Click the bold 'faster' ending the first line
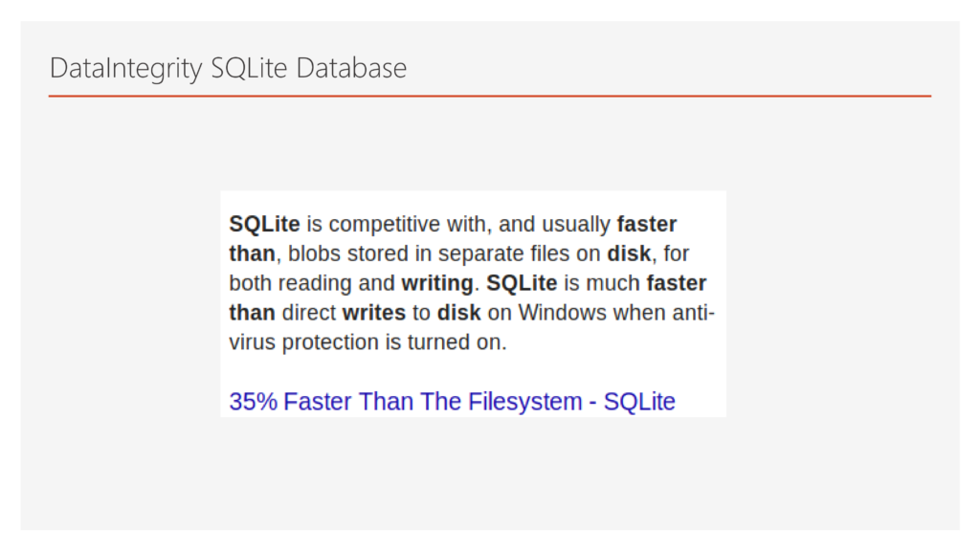980x551 pixels. (647, 225)
